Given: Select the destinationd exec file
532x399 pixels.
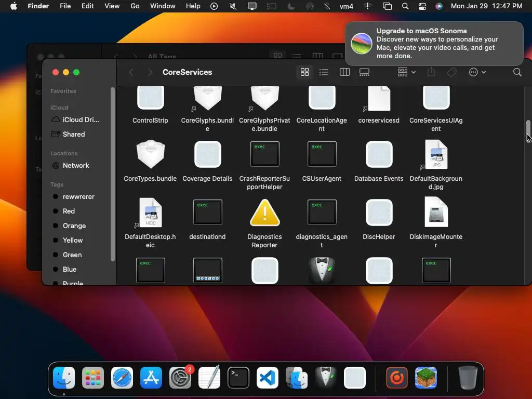Looking at the screenshot, I should [x=207, y=212].
